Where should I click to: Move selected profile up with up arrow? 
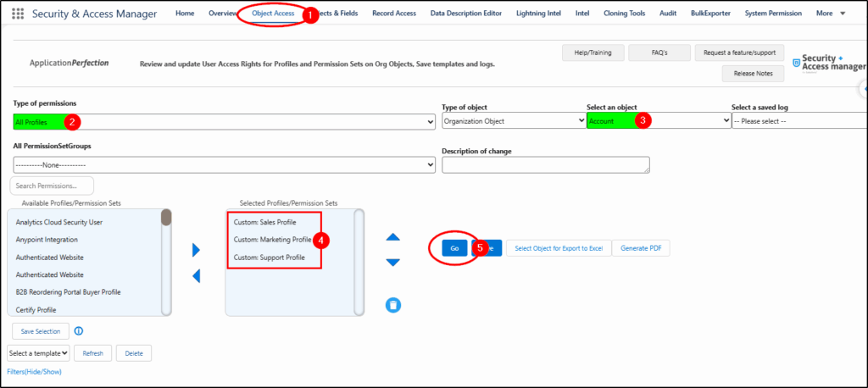click(x=392, y=238)
